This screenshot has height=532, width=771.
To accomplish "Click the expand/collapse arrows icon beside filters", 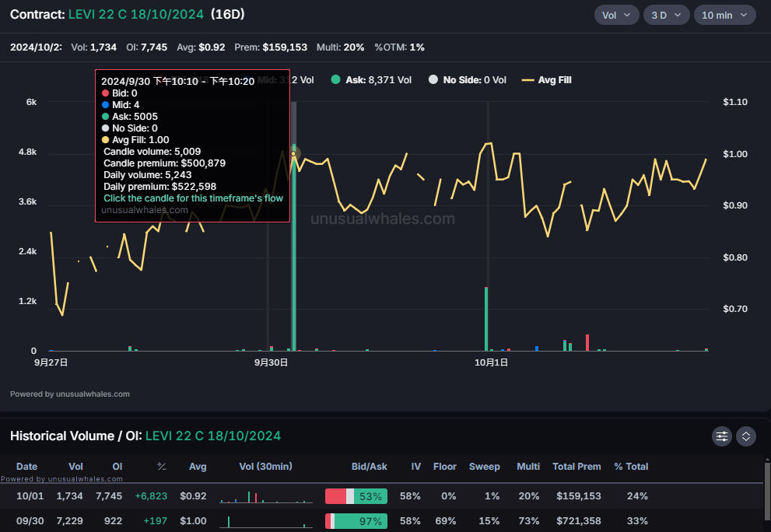I will [745, 436].
